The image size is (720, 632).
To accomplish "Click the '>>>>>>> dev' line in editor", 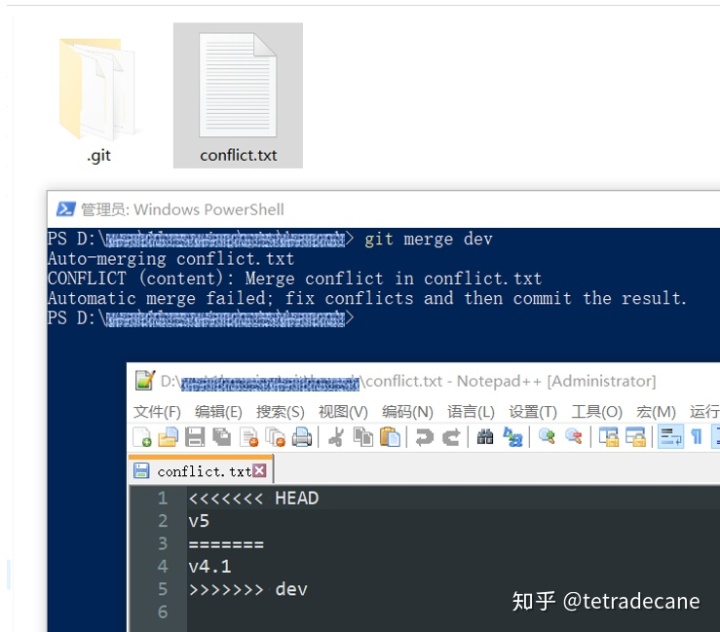I will point(248,589).
